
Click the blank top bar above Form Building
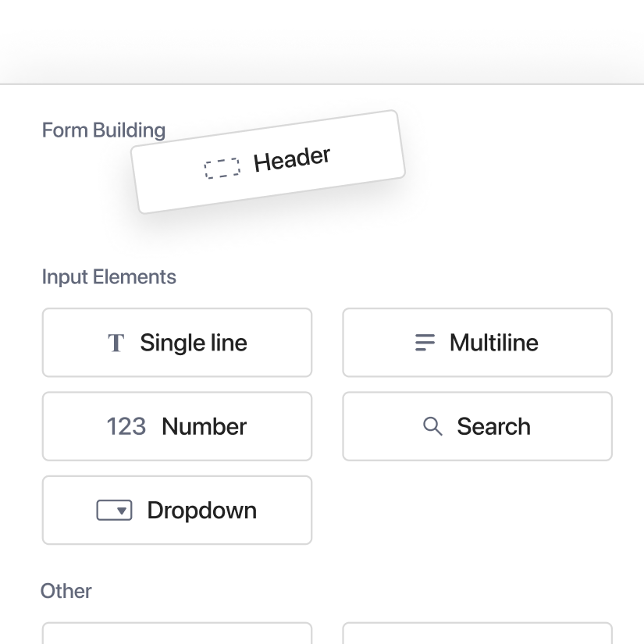point(322,41)
